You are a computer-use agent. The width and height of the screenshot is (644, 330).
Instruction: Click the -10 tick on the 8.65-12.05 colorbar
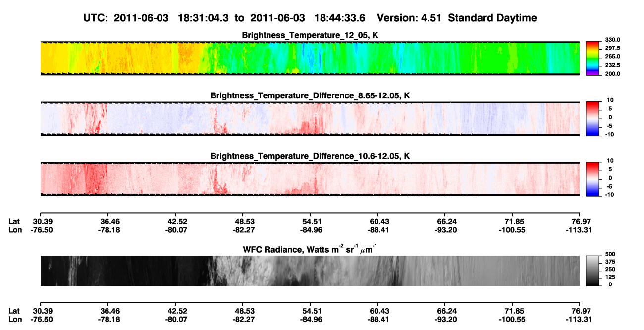pos(609,134)
